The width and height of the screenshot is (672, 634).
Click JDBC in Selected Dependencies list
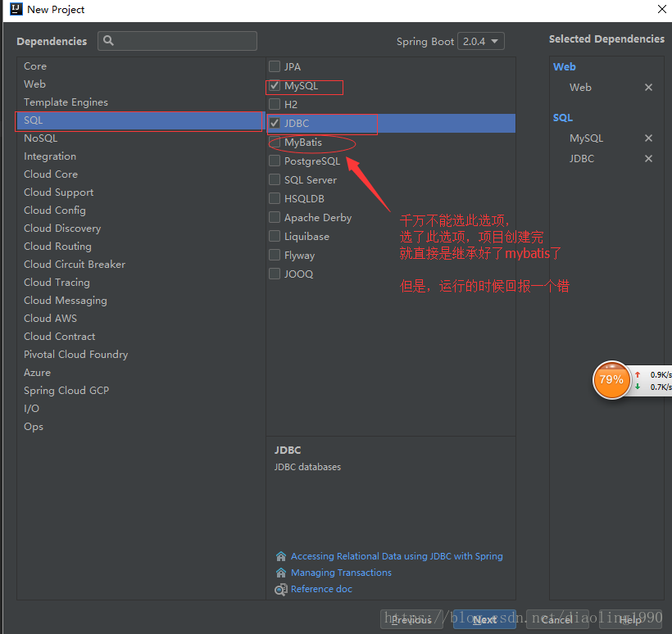pos(582,159)
